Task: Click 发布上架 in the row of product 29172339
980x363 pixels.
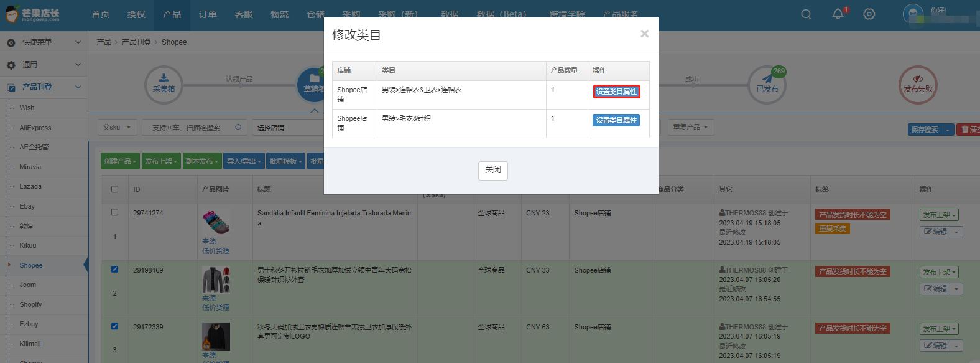Action: pos(940,329)
